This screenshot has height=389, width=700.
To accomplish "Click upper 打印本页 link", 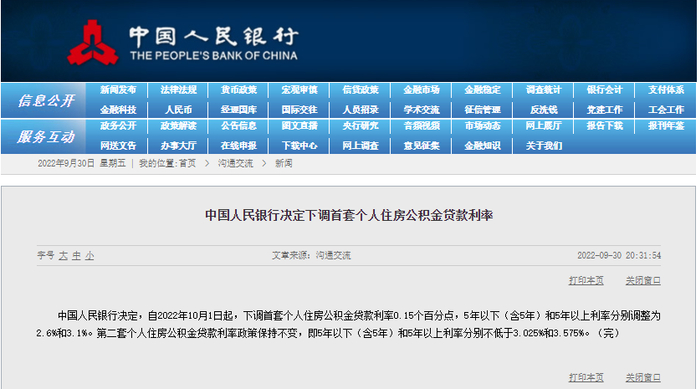I will click(586, 280).
